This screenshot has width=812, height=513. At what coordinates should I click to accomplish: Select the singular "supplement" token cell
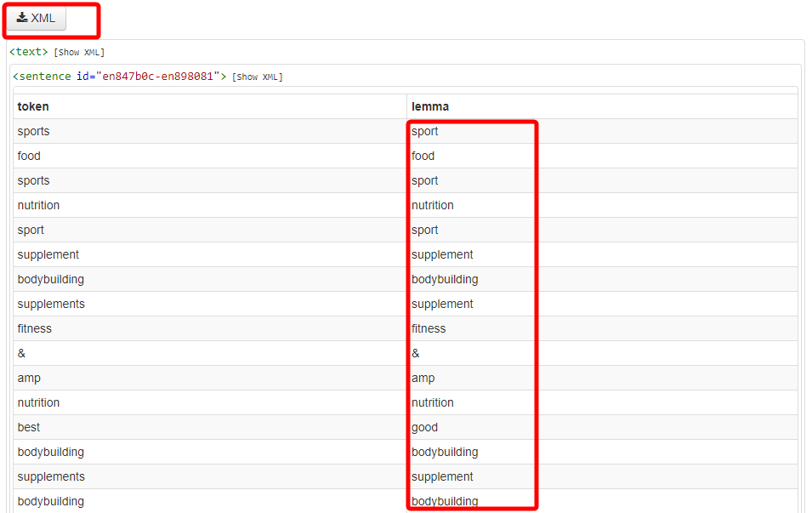pos(210,255)
